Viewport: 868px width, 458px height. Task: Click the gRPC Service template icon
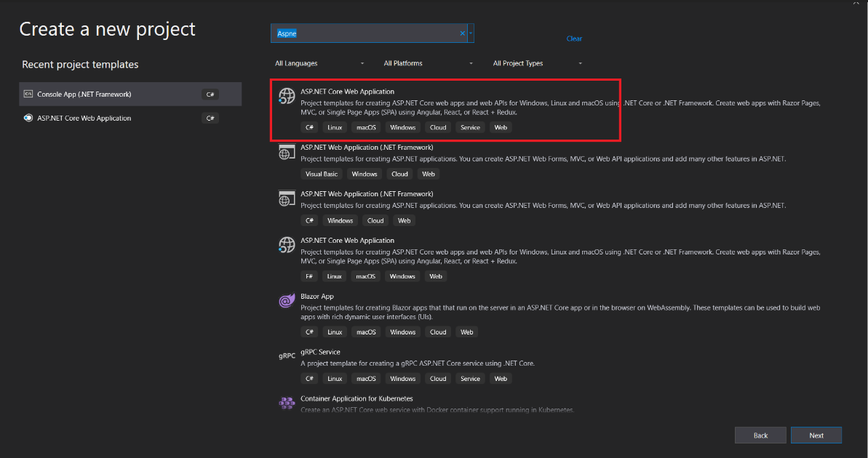pos(287,356)
